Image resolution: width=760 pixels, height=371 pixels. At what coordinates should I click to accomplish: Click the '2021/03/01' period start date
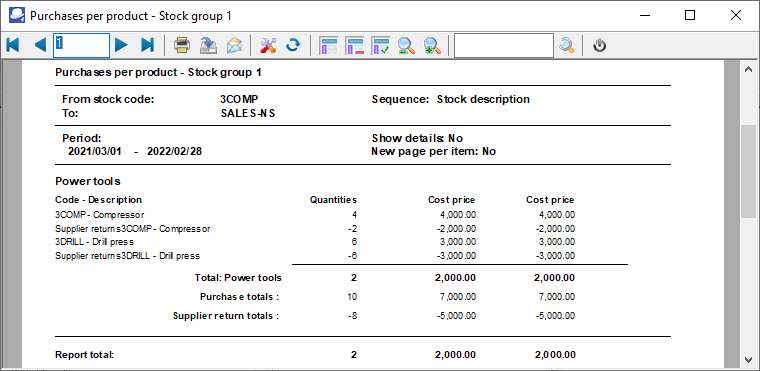click(95, 151)
